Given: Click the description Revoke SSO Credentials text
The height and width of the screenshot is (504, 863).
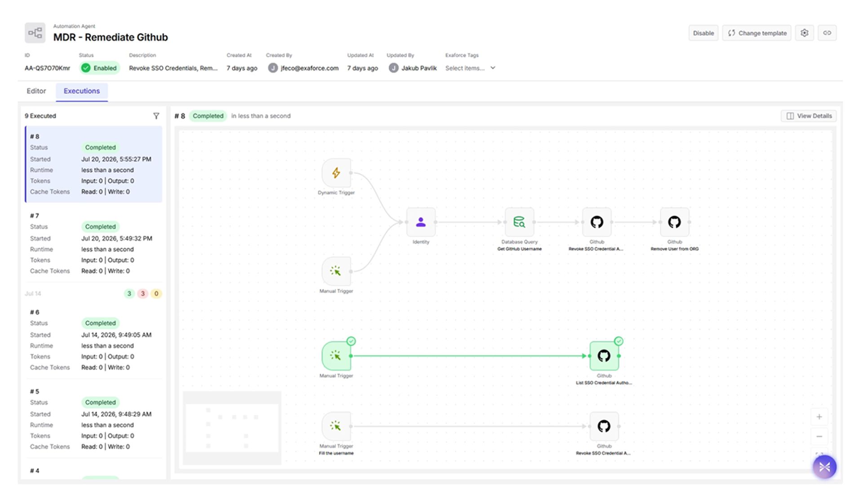Looking at the screenshot, I should pos(173,68).
